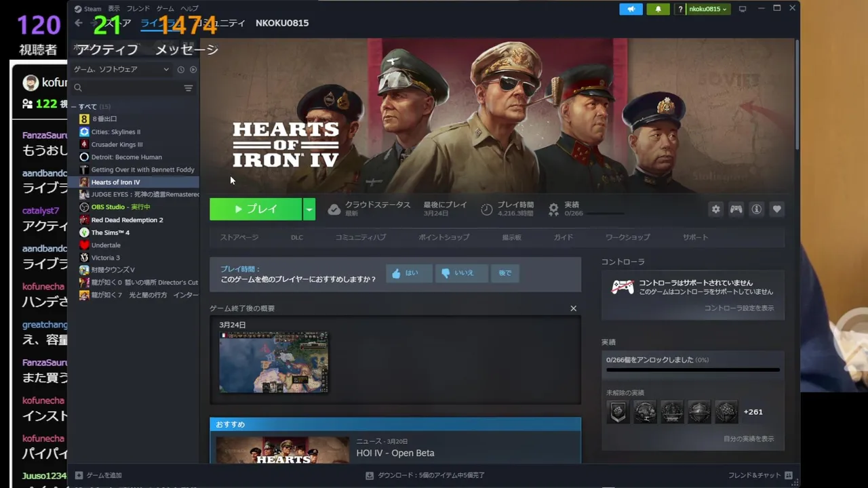The width and height of the screenshot is (868, 488).
Task: Open controller layout icon button
Action: [736, 209]
